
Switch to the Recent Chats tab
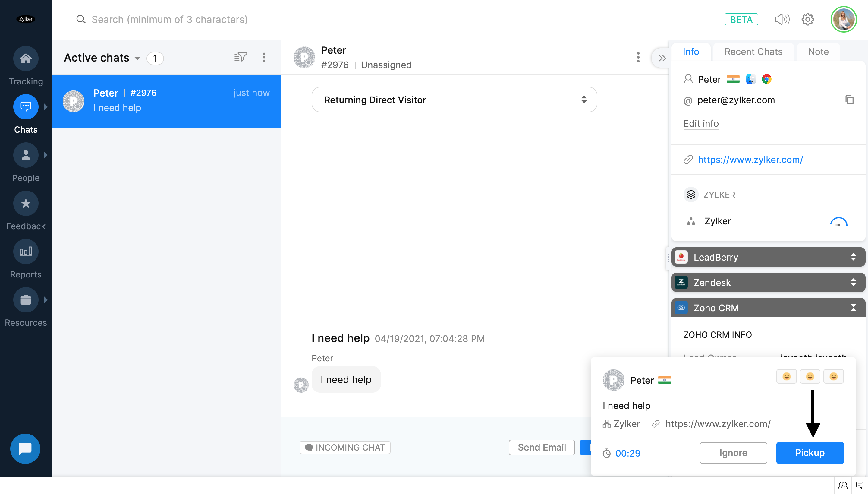pyautogui.click(x=753, y=52)
